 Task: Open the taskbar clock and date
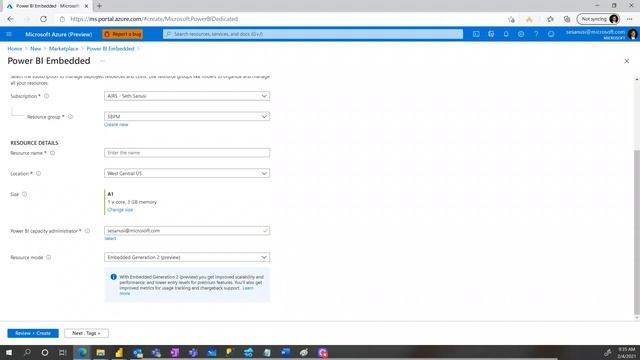[x=627, y=353]
